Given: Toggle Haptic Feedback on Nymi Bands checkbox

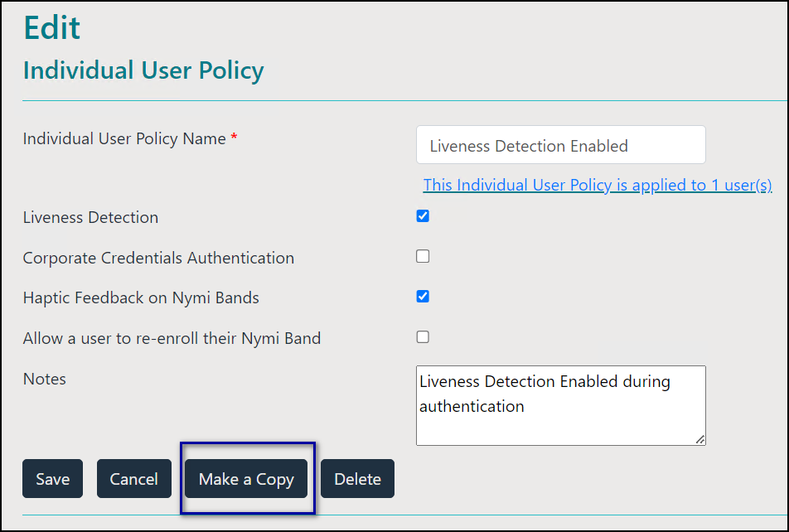Looking at the screenshot, I should (x=423, y=297).
